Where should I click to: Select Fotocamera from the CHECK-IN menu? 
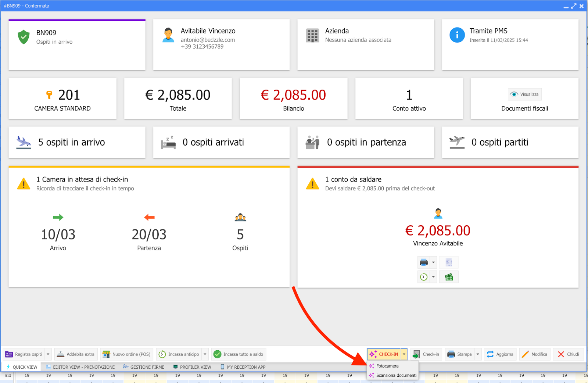(387, 366)
